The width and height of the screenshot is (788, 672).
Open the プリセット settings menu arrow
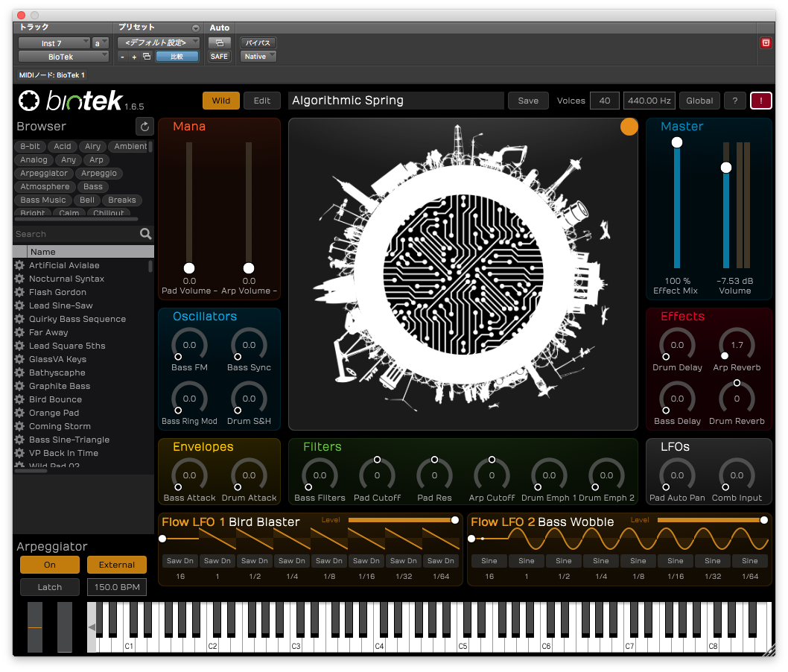click(195, 28)
